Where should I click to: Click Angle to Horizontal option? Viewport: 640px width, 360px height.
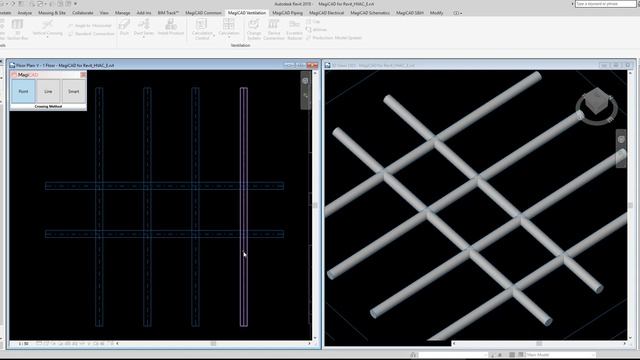pyautogui.click(x=91, y=26)
